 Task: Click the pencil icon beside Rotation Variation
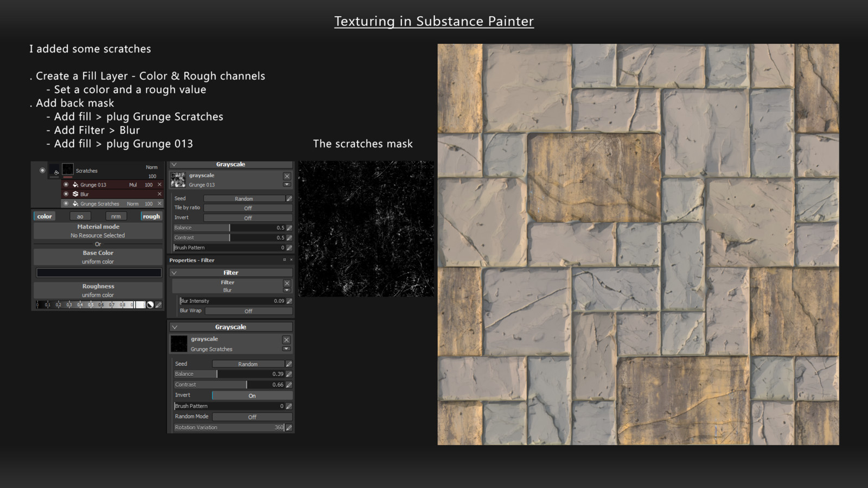coord(289,427)
